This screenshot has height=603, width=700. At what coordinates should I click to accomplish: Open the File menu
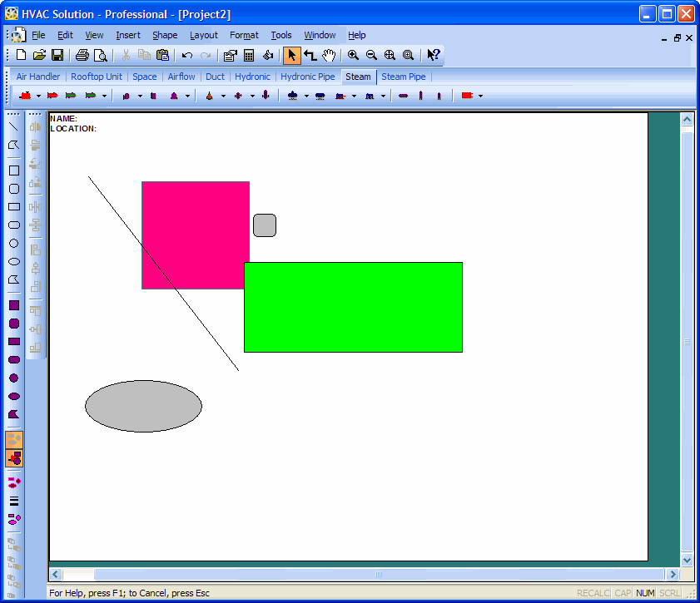(38, 35)
